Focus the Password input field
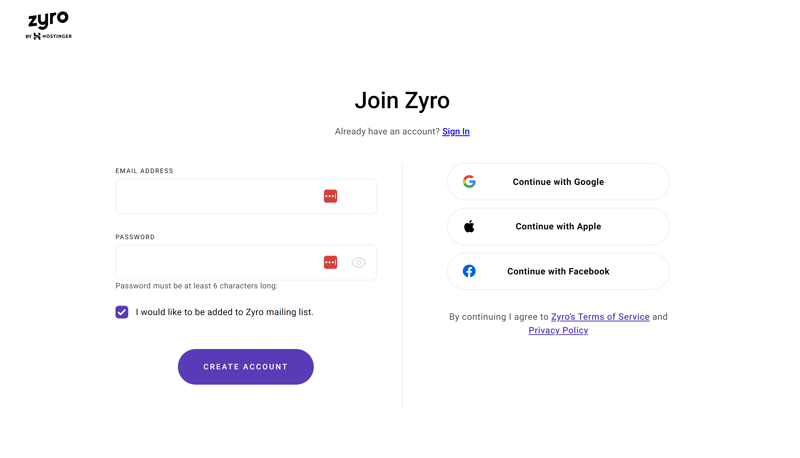Image resolution: width=800 pixels, height=458 pixels. tap(246, 262)
